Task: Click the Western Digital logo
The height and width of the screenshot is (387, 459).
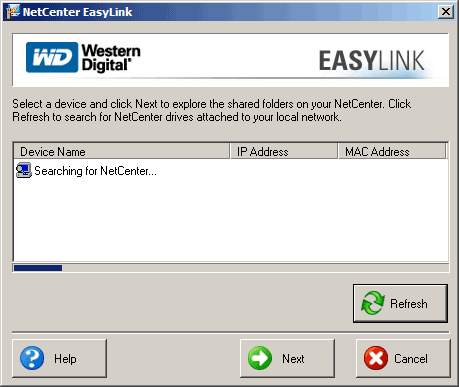Action: 83,57
